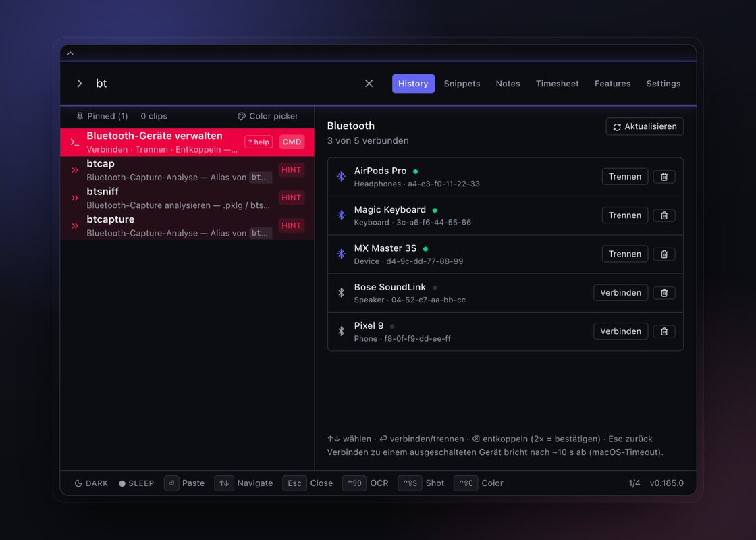Select the Bluetooth-Geräte verwalten command
Screen dimensions: 756x540
point(187,142)
